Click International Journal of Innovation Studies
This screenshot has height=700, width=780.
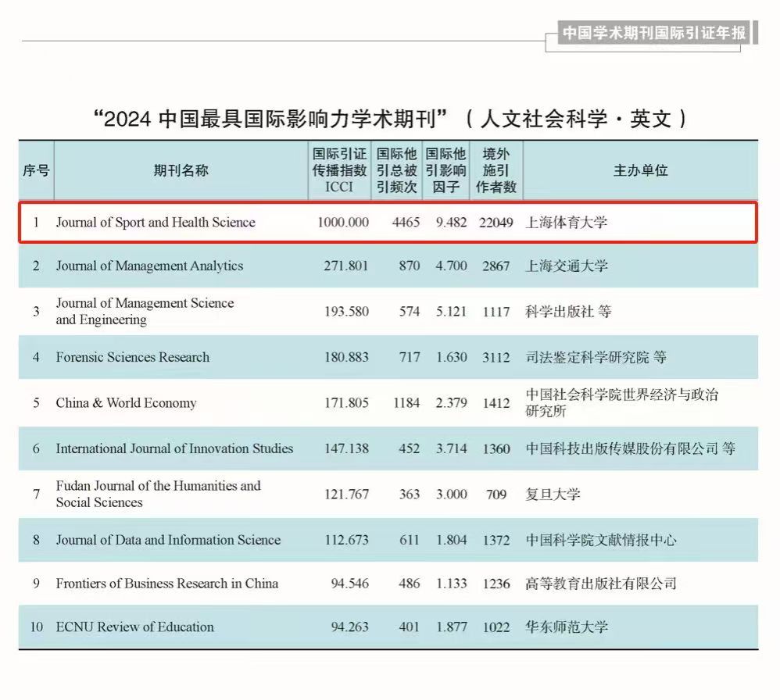coord(174,449)
